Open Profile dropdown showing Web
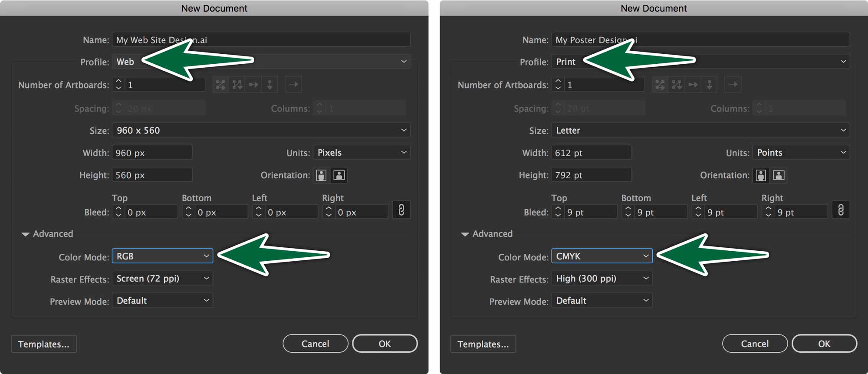This screenshot has width=868, height=374. coord(261,62)
